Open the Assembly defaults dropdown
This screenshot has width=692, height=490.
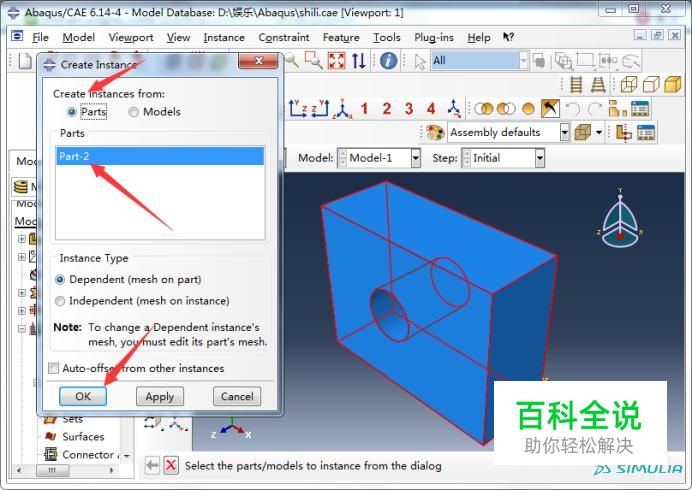564,132
